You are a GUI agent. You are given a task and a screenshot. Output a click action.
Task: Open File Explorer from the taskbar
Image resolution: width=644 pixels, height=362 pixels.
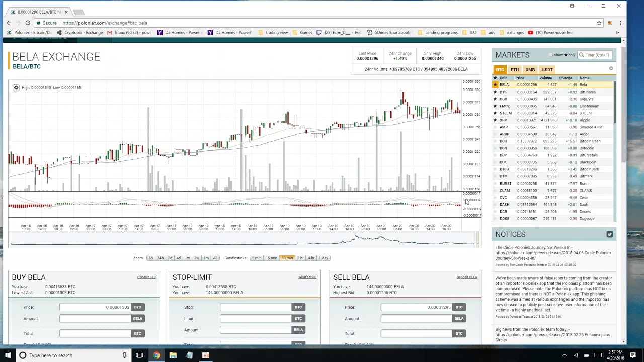pos(173,355)
